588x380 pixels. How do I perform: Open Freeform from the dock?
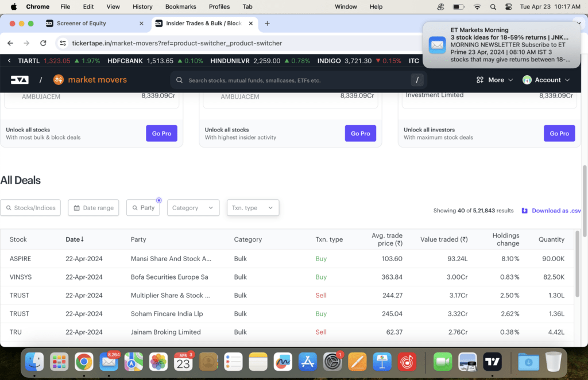pos(283,362)
